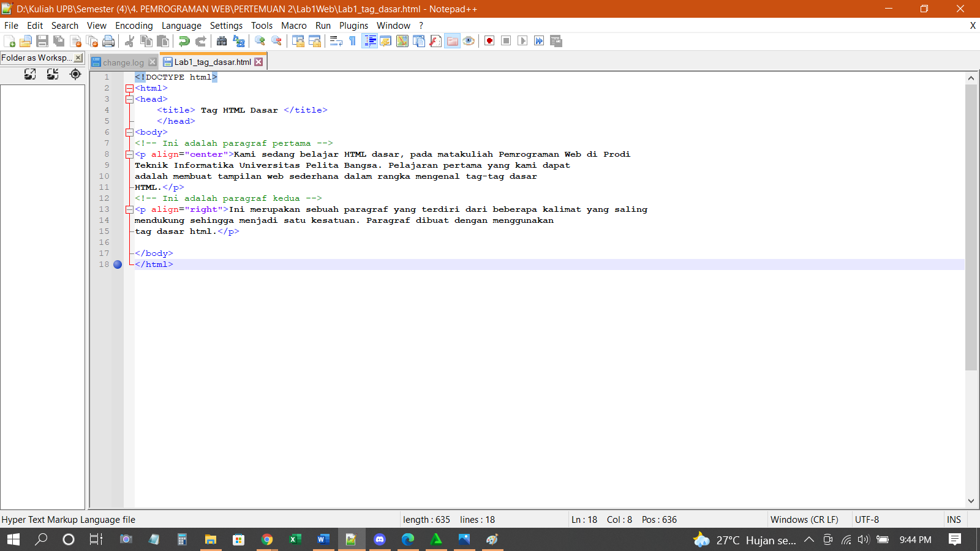
Task: Toggle the Monitoring eye icon
Action: pos(469,41)
